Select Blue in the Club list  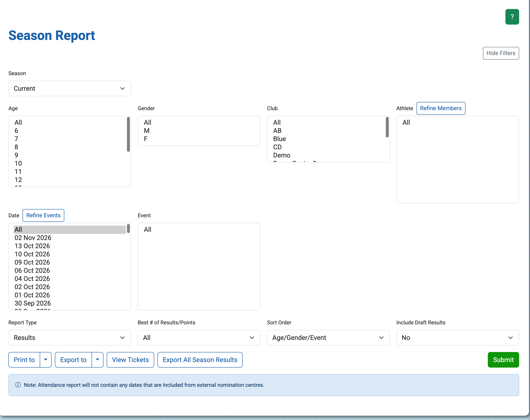pos(328,139)
